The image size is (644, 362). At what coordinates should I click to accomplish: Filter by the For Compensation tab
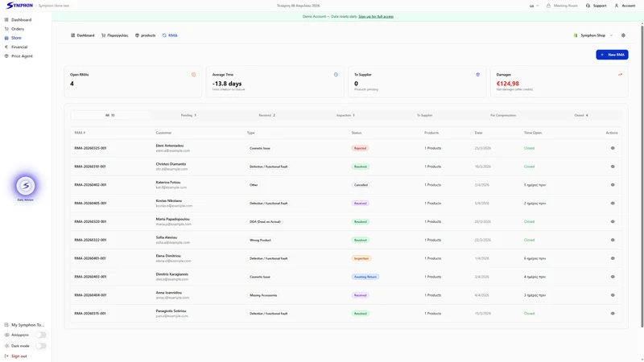click(502, 115)
